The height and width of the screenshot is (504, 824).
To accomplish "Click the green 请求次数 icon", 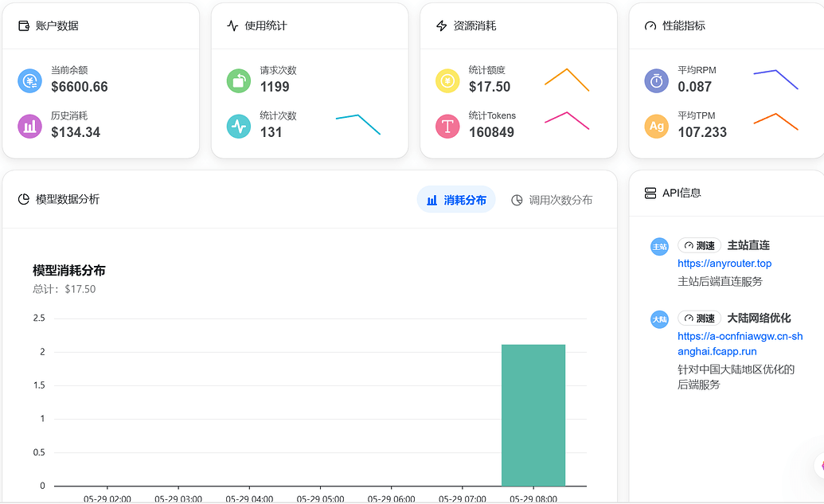I will (239, 81).
